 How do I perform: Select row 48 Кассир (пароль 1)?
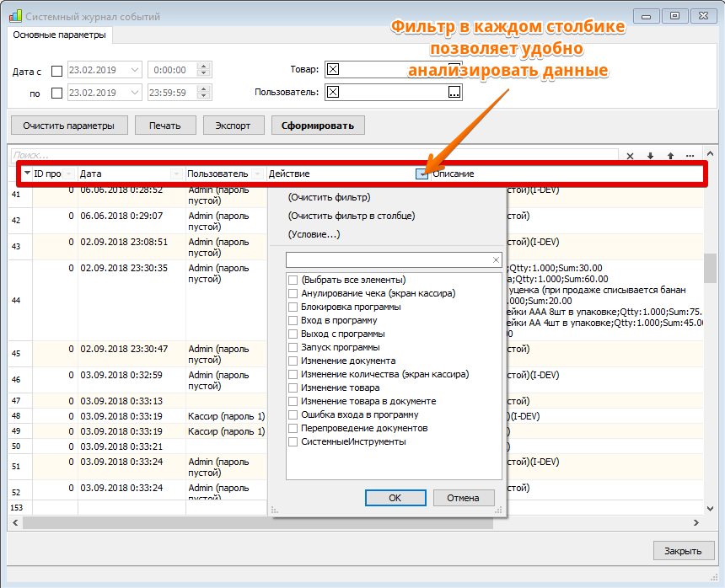[227, 416]
